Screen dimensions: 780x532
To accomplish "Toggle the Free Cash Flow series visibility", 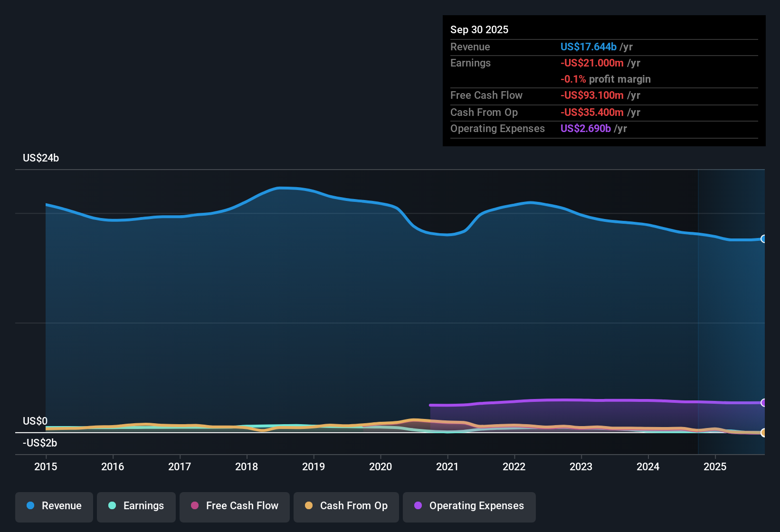I will pyautogui.click(x=234, y=506).
